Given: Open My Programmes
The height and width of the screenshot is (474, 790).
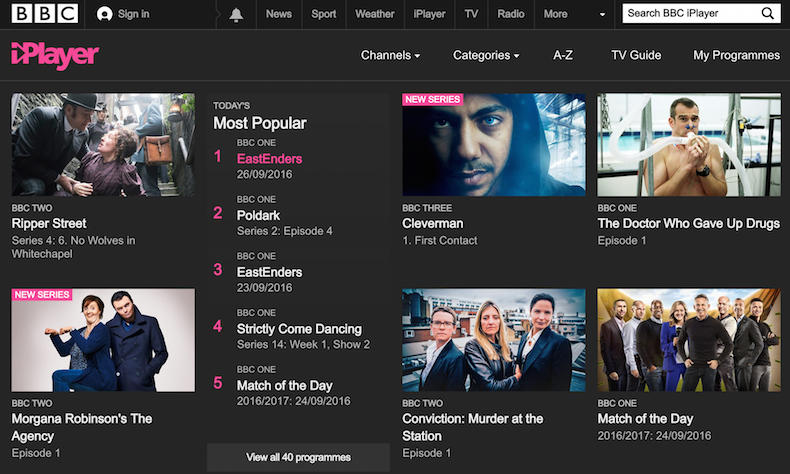Looking at the screenshot, I should 736,55.
